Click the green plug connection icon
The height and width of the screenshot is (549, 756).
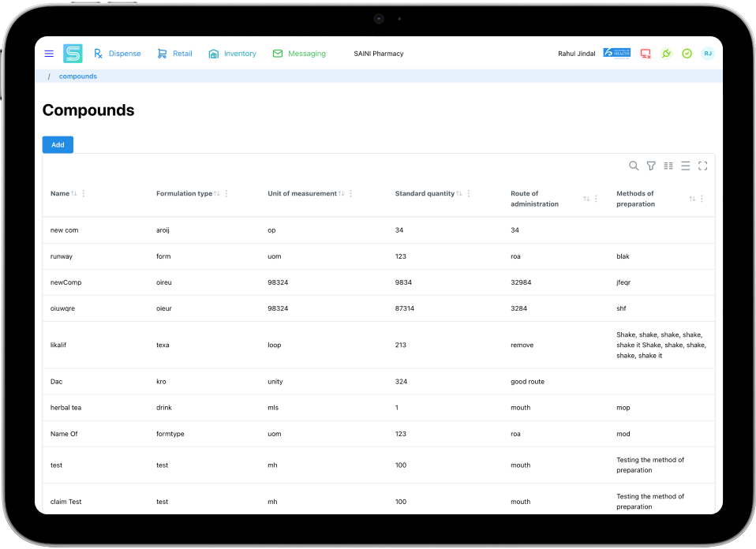pyautogui.click(x=666, y=54)
